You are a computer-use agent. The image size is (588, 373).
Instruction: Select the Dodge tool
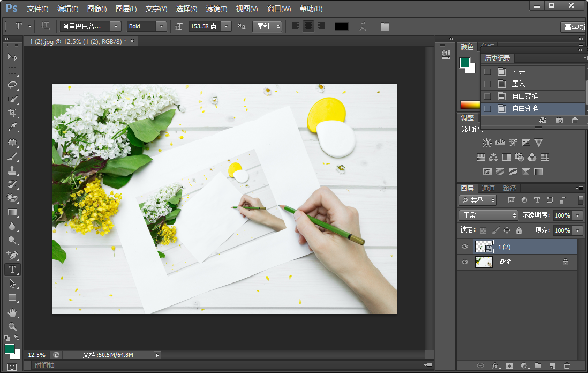12,241
